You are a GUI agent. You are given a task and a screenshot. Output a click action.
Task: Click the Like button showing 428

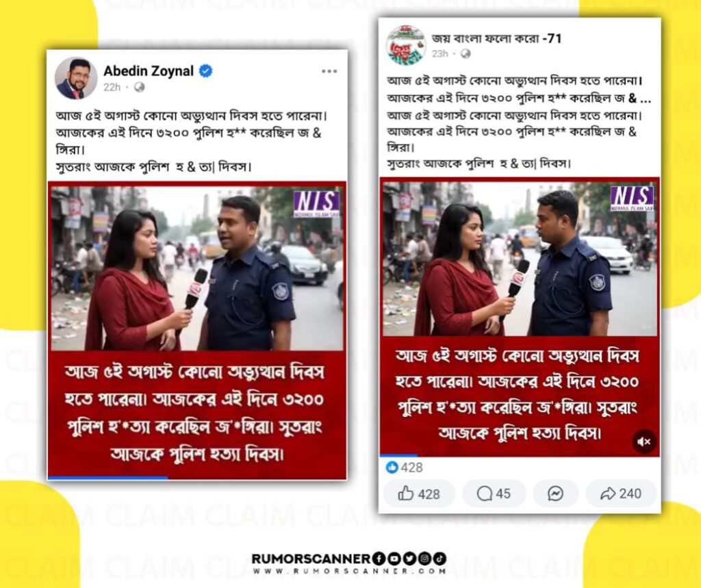click(419, 494)
